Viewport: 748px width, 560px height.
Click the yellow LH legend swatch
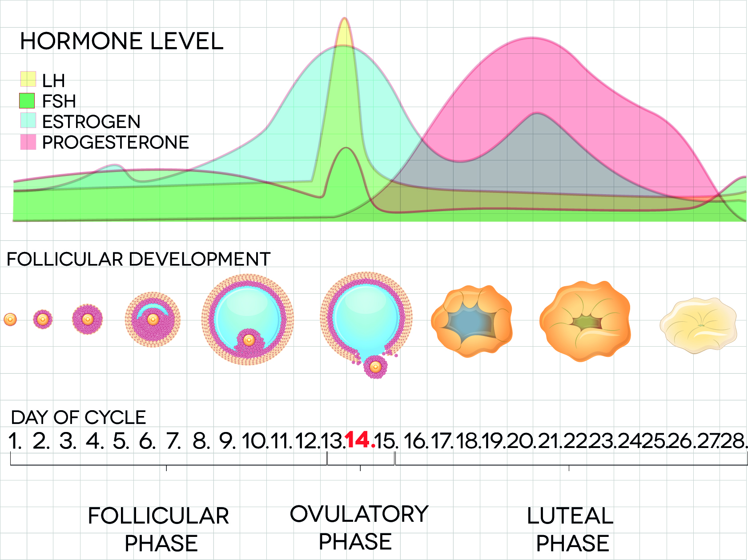(28, 79)
